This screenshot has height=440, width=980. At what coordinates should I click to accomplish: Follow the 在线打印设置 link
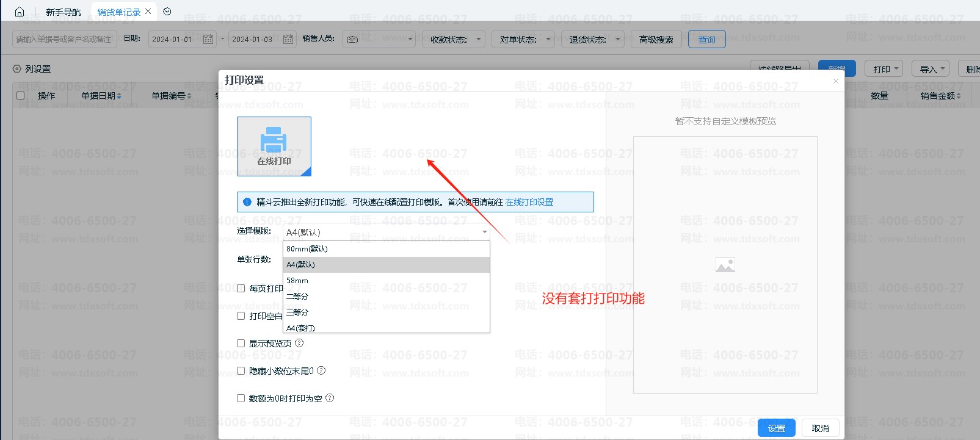coord(529,202)
